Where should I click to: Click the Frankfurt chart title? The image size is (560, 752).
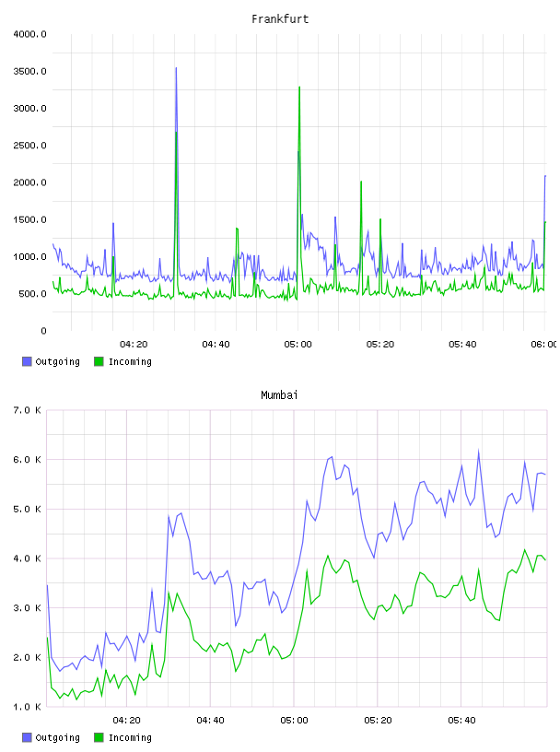280,19
